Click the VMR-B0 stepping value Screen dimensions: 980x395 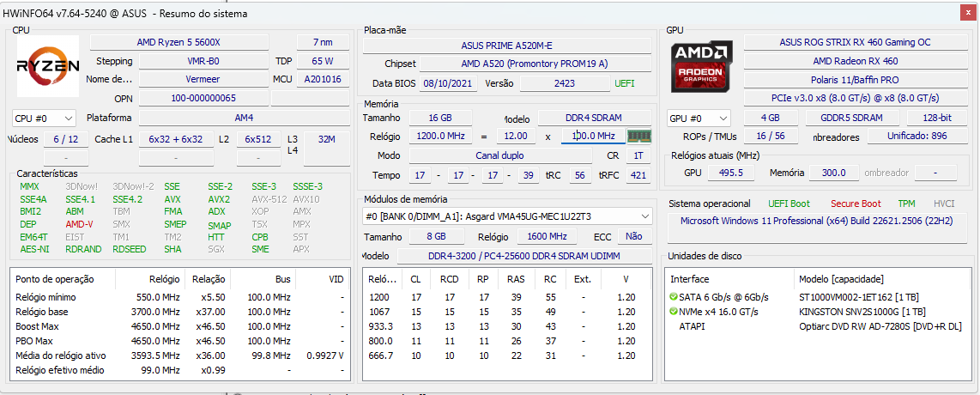[203, 61]
